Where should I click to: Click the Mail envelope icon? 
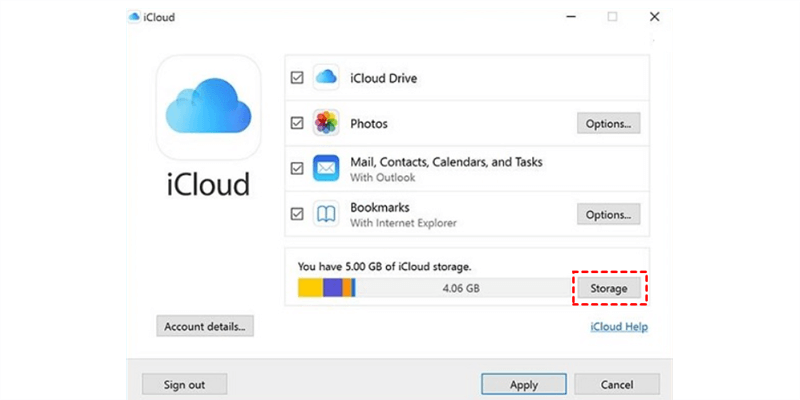click(x=326, y=168)
